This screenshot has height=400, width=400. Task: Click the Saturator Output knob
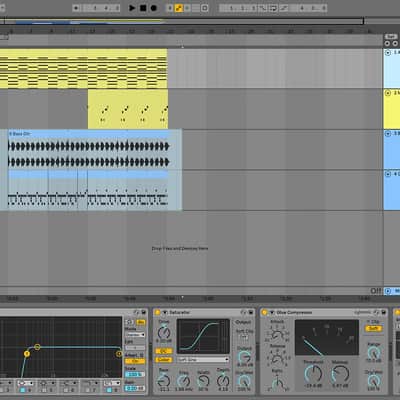pyautogui.click(x=244, y=357)
